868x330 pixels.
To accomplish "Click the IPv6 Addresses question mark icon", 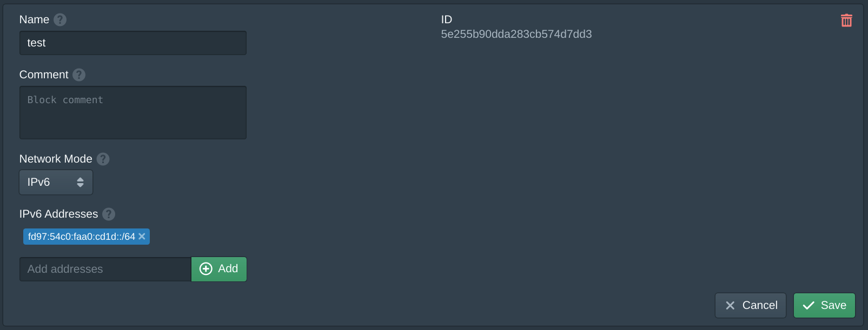I will [109, 214].
